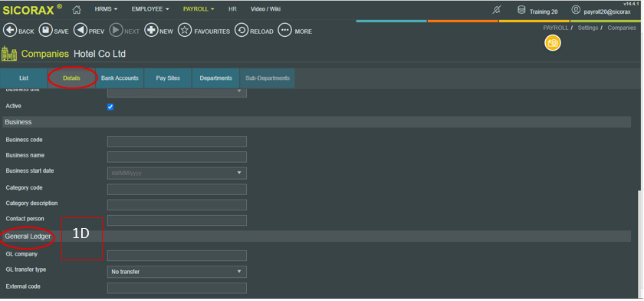Screen dimensions: 644x301
Task: Reload the page with Reload icon
Action: [x=242, y=31]
